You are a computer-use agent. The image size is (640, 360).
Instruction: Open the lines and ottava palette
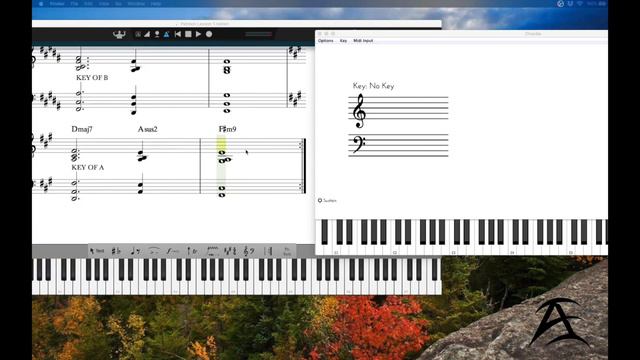point(212,251)
